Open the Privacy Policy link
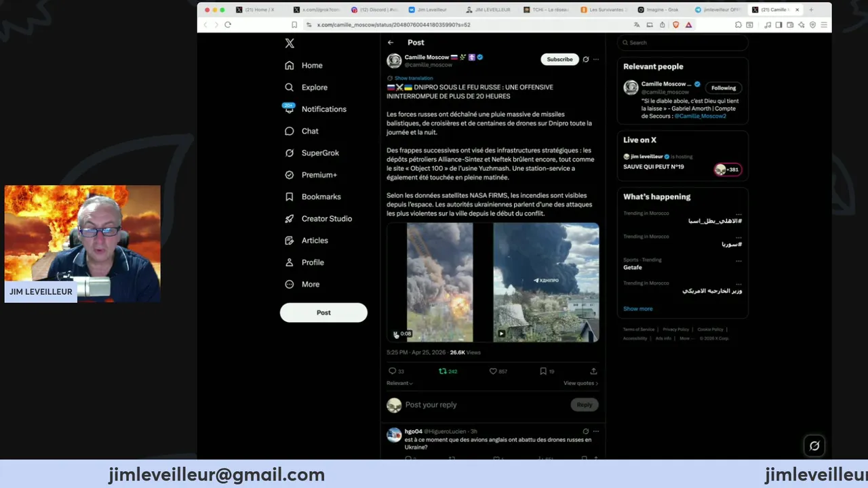The height and width of the screenshot is (488, 868). 675,329
